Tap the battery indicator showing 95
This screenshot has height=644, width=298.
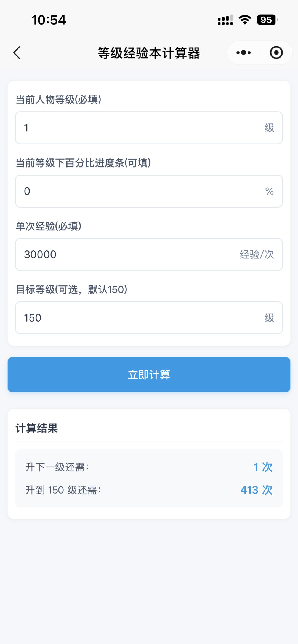[267, 20]
